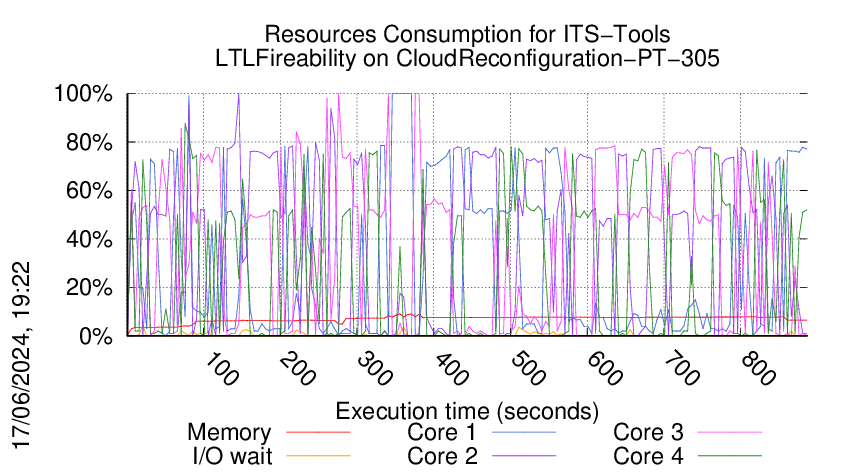Click the purple Core 2 legend line sample
The image size is (850, 475).
pos(524,456)
